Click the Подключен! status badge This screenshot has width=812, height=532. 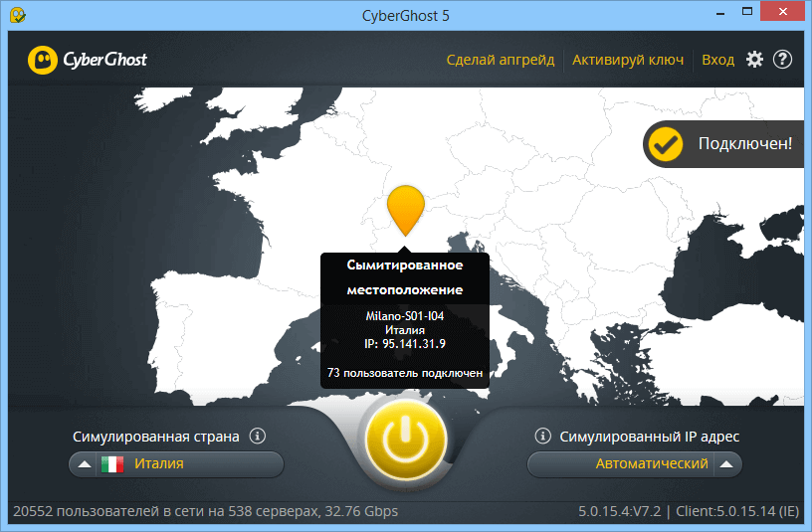click(724, 144)
